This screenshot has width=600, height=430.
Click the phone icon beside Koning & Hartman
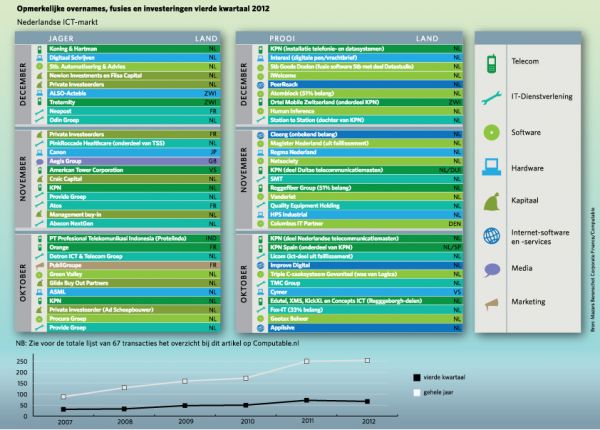[39, 49]
